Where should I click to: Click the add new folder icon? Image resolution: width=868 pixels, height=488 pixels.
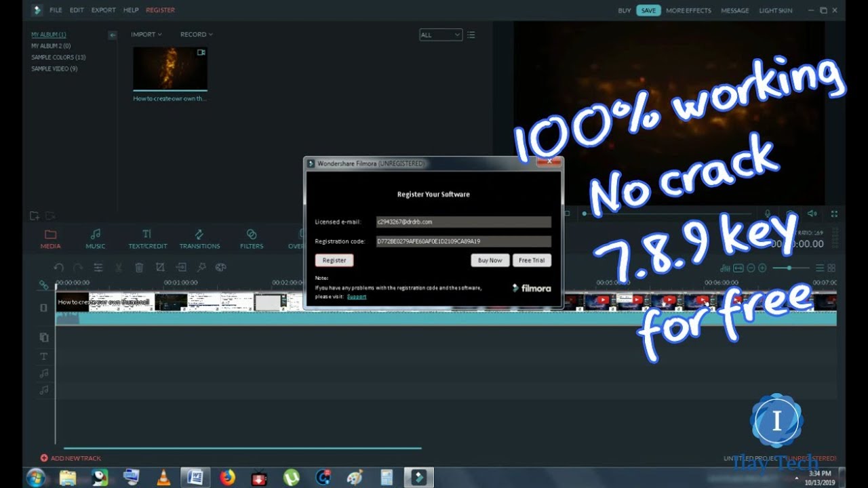[35, 216]
